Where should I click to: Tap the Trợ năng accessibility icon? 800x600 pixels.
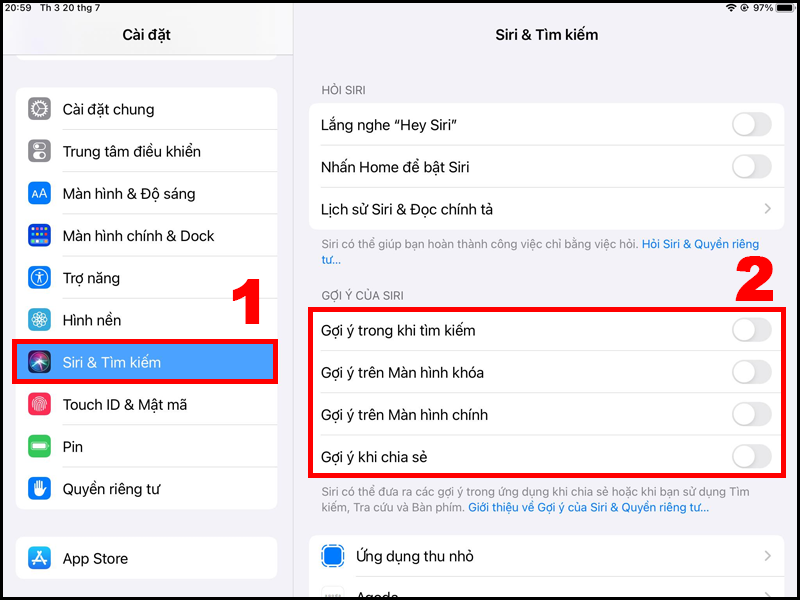tap(39, 278)
